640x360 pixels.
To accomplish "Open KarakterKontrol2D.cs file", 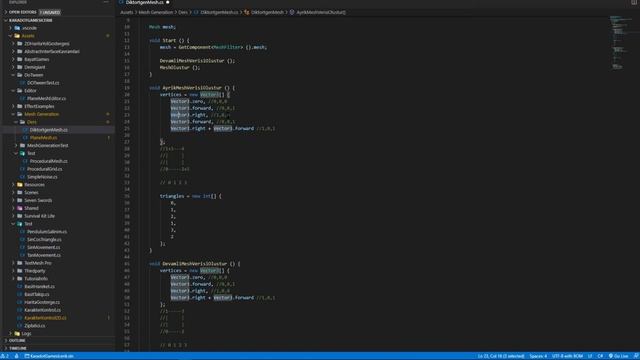I will pos(45,318).
